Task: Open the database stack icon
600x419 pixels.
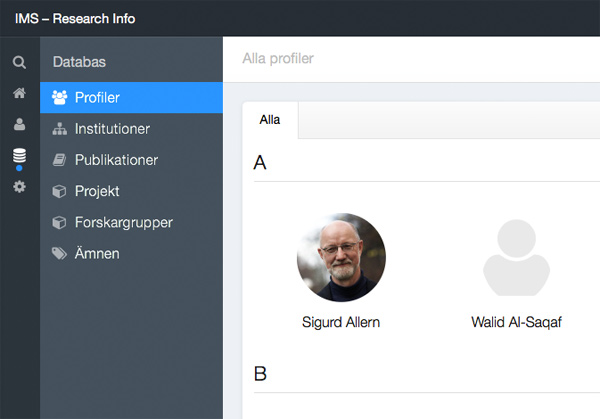Action: pos(20,155)
